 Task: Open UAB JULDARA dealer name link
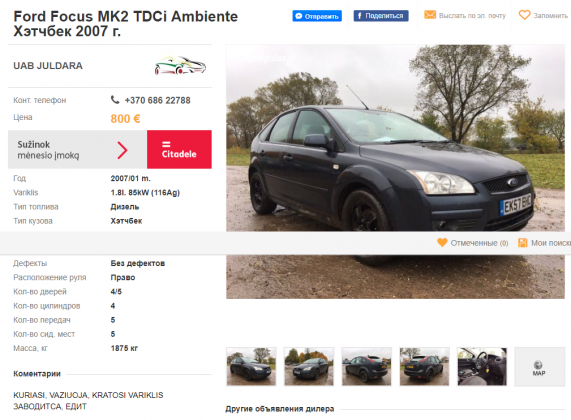click(x=48, y=66)
